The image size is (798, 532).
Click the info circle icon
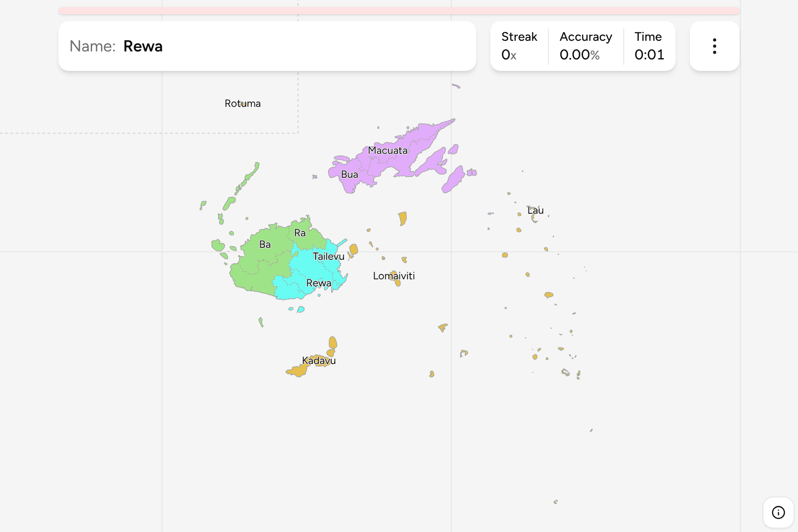point(778,512)
